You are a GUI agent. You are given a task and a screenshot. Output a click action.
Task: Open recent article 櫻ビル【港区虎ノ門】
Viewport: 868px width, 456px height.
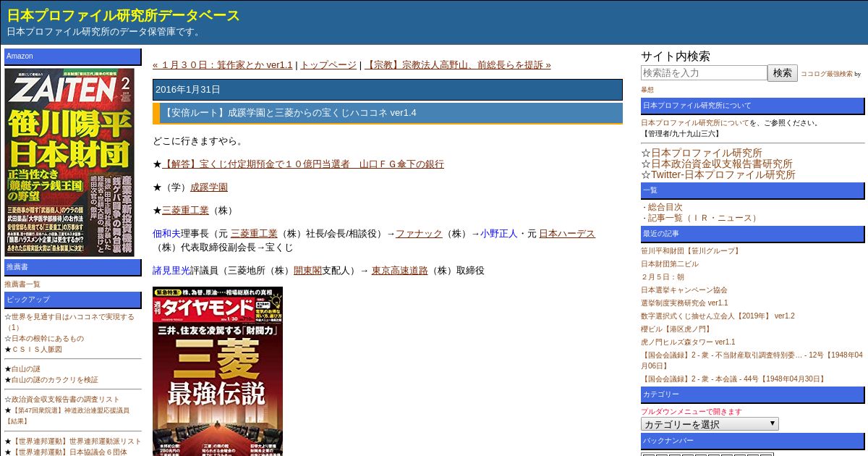pyautogui.click(x=676, y=329)
